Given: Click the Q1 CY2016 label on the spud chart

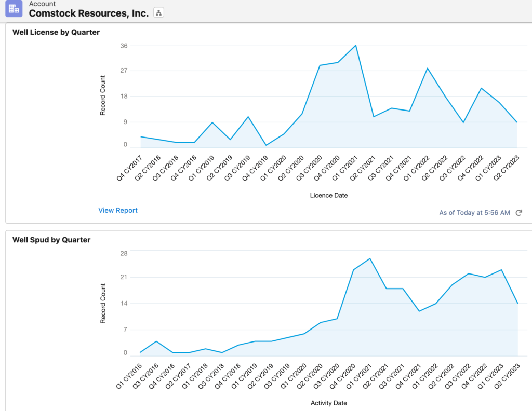Looking at the screenshot, I should [x=129, y=376].
